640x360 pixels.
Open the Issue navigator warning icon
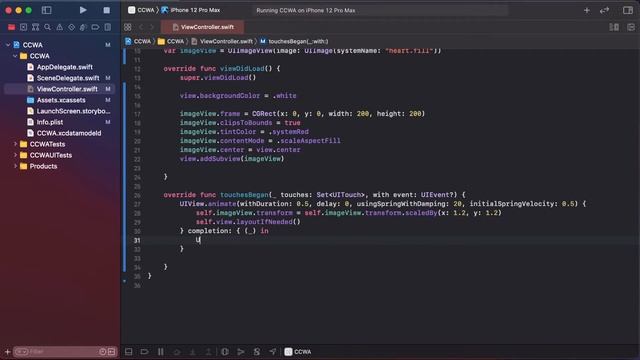click(60, 27)
